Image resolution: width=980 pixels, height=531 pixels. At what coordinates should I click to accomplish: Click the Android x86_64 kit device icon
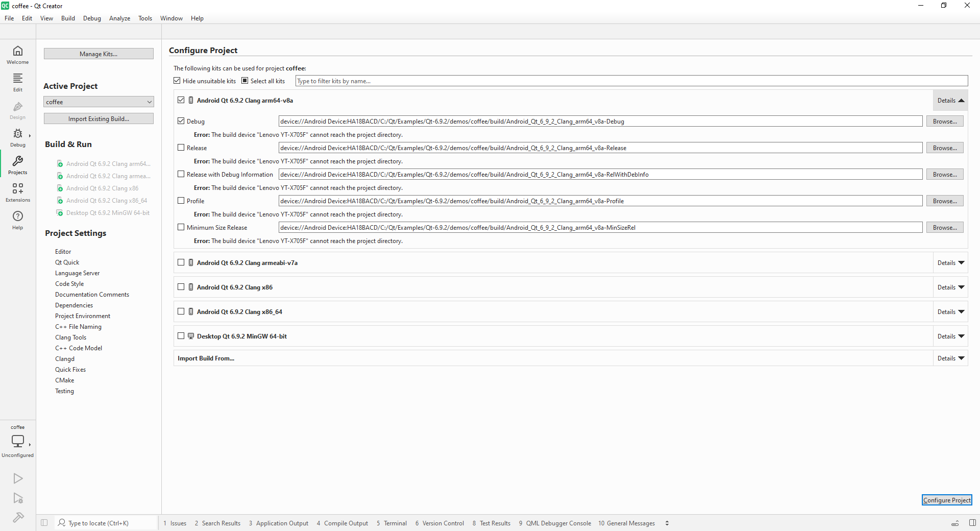click(191, 312)
